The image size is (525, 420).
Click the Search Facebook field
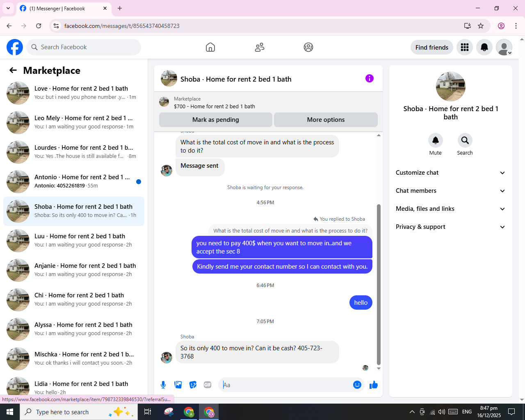coord(84,47)
